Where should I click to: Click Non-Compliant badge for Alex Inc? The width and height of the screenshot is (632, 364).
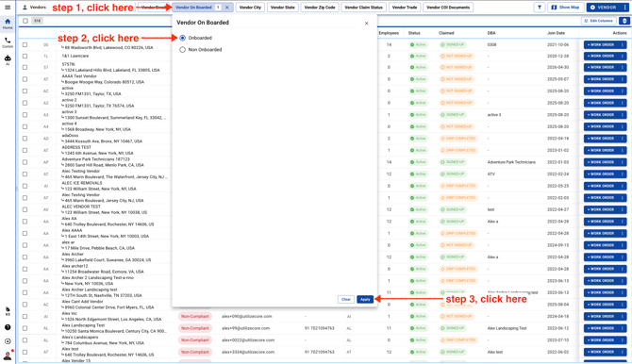195,317
